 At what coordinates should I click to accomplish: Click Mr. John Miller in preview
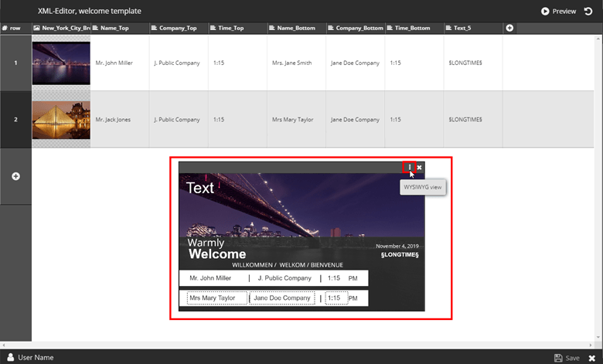(x=210, y=278)
